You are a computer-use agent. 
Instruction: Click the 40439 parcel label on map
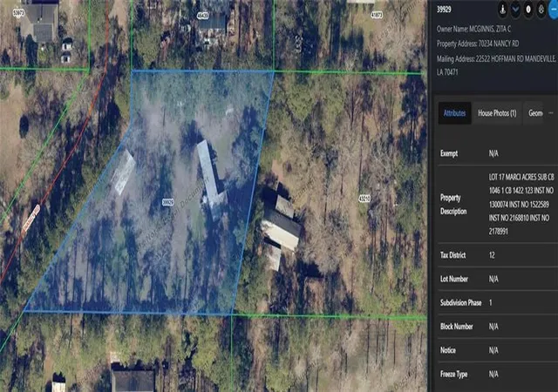pyautogui.click(x=202, y=16)
